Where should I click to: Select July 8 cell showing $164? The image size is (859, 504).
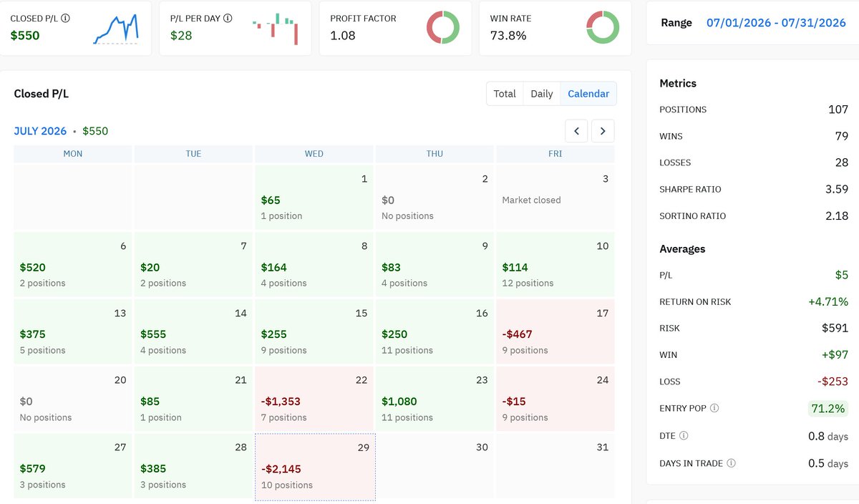click(314, 264)
